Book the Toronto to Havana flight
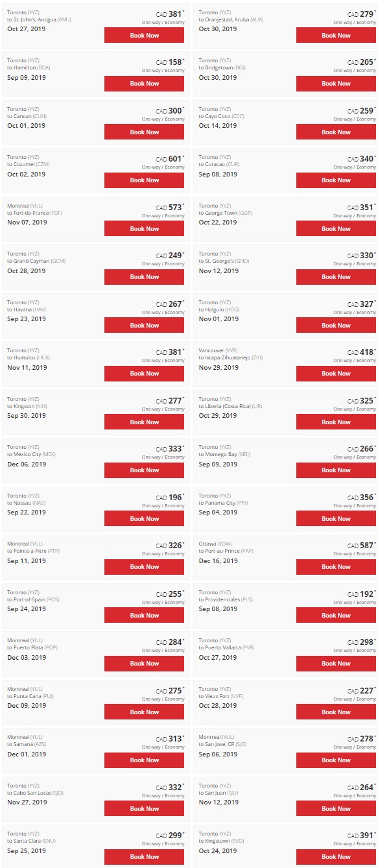 pos(144,325)
